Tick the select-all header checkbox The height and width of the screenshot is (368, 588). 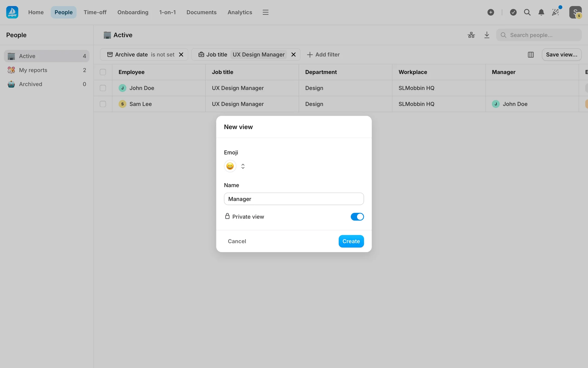coord(103,72)
